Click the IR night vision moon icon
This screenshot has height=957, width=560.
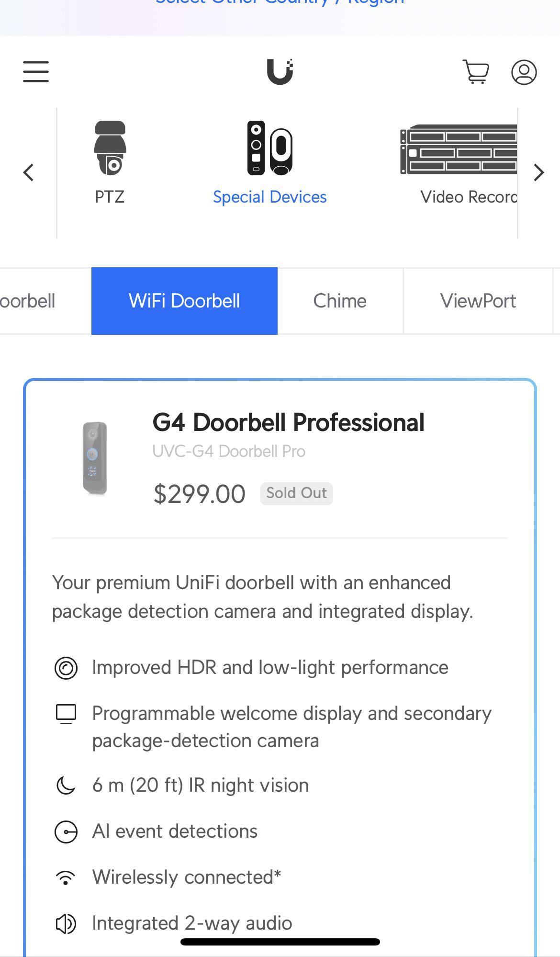(66, 785)
